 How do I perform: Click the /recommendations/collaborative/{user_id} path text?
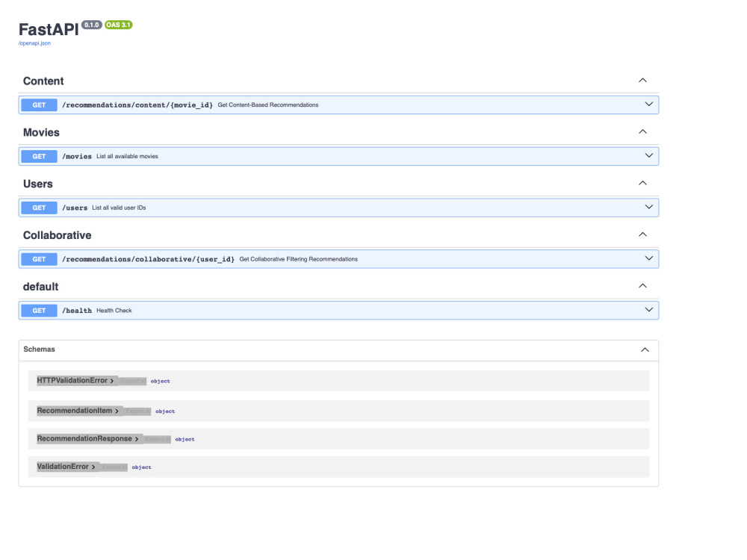click(148, 260)
